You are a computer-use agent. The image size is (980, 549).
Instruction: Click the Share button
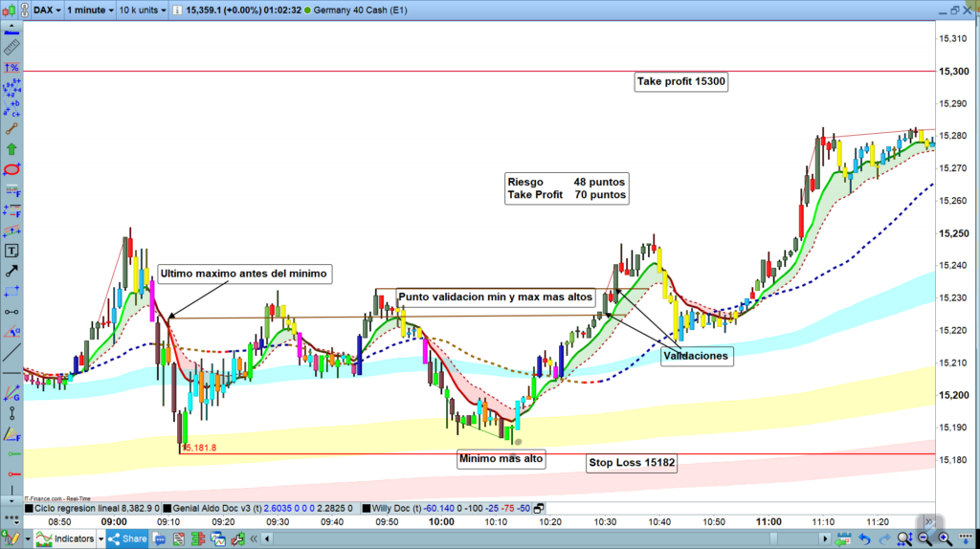126,539
